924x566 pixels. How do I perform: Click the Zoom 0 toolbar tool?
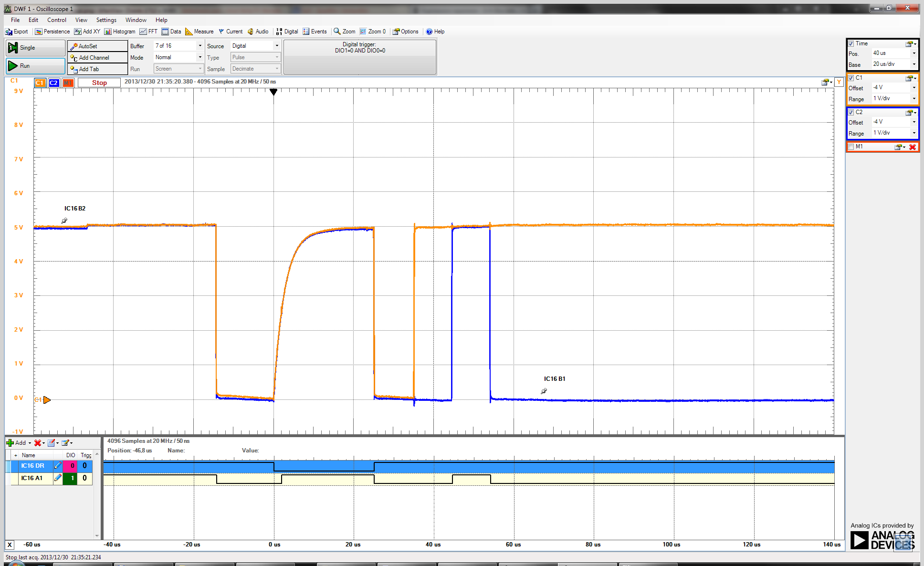(x=373, y=31)
